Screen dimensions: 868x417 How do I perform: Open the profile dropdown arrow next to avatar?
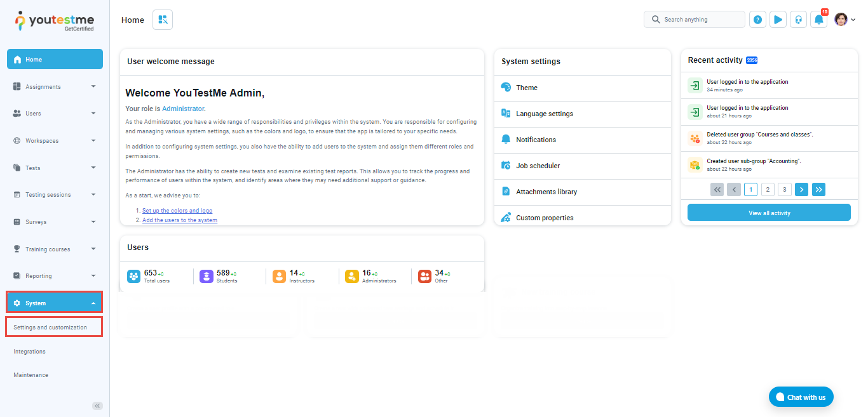pyautogui.click(x=853, y=20)
